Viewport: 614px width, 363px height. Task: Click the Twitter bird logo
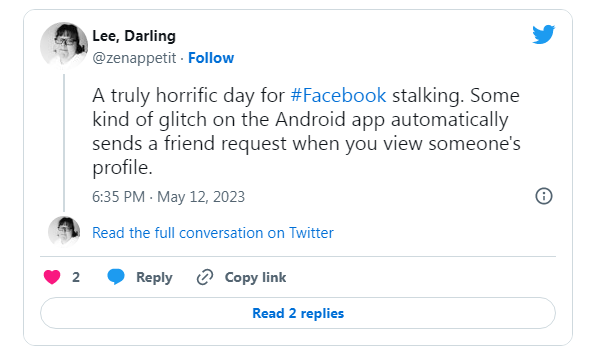pos(544,34)
